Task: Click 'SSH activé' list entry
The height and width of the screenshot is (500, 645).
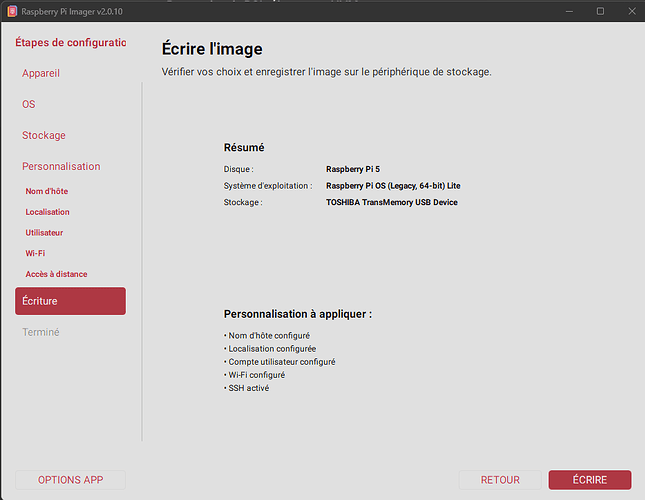Action: [x=248, y=388]
